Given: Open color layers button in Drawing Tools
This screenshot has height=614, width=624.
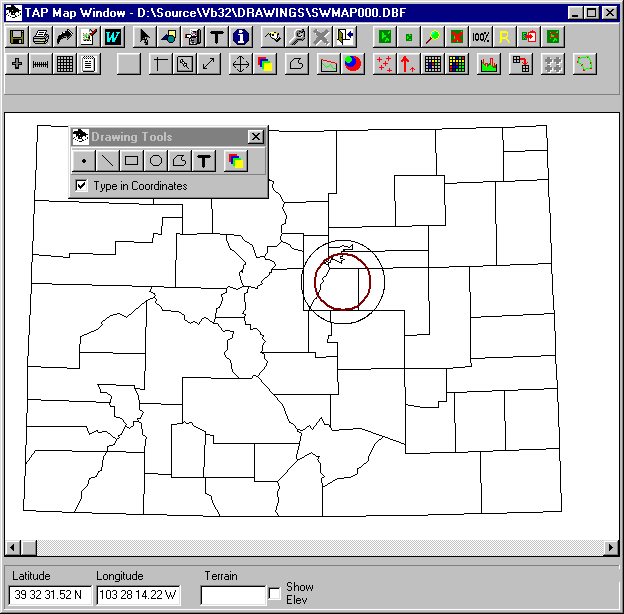Looking at the screenshot, I should (236, 161).
